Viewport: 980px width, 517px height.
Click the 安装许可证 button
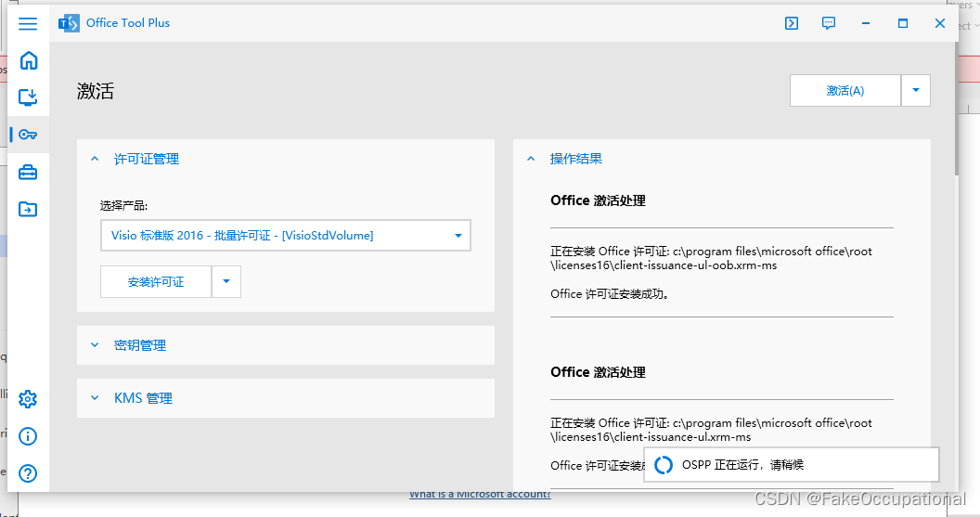point(156,282)
